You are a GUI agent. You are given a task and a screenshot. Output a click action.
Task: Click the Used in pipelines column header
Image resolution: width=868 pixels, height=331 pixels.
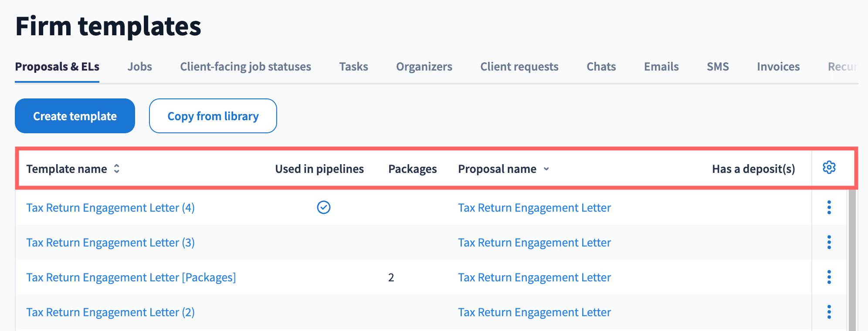(x=319, y=169)
